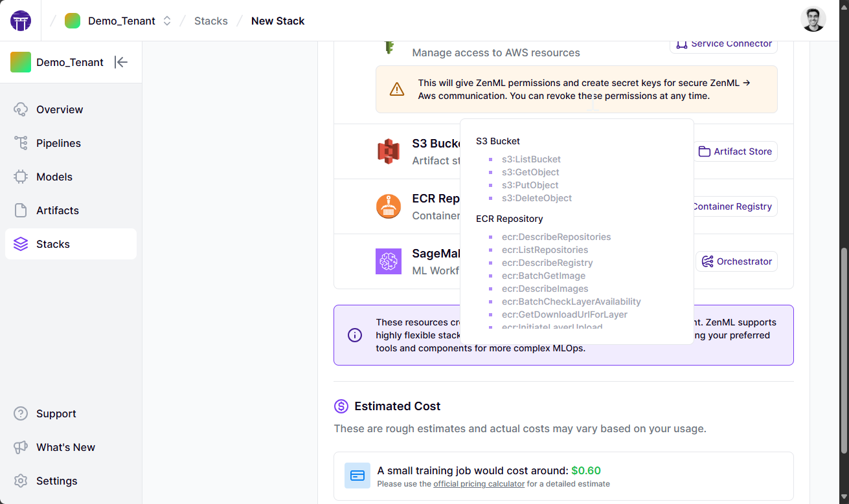Open Overview from the sidebar
This screenshot has height=504, width=849.
click(21, 109)
